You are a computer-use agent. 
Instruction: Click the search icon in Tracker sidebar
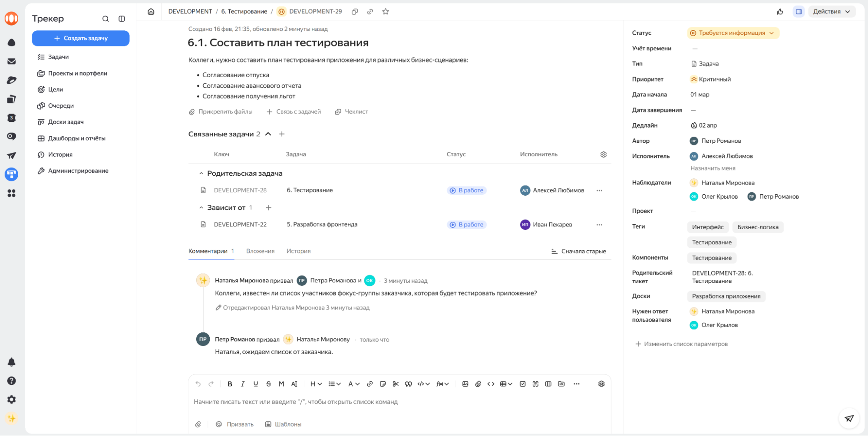106,19
